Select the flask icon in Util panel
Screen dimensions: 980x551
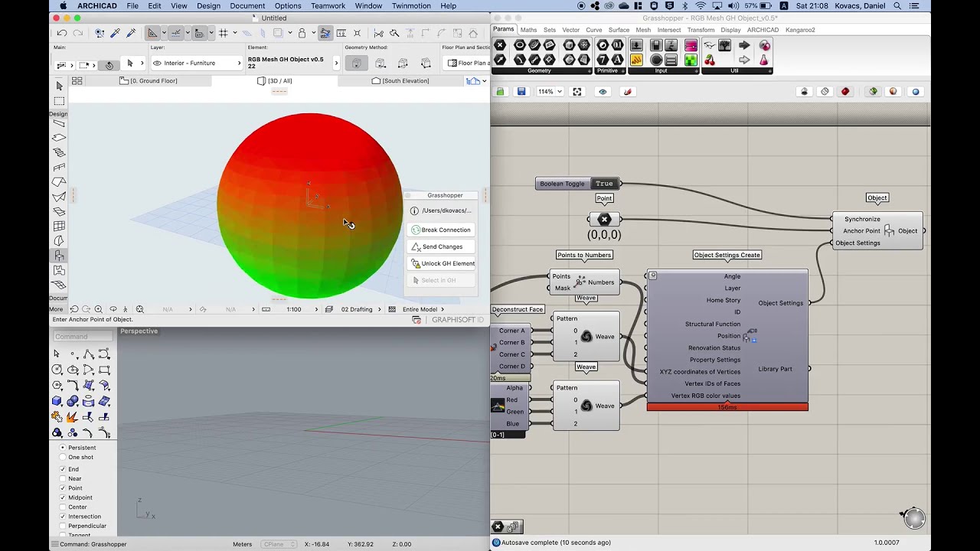[764, 60]
